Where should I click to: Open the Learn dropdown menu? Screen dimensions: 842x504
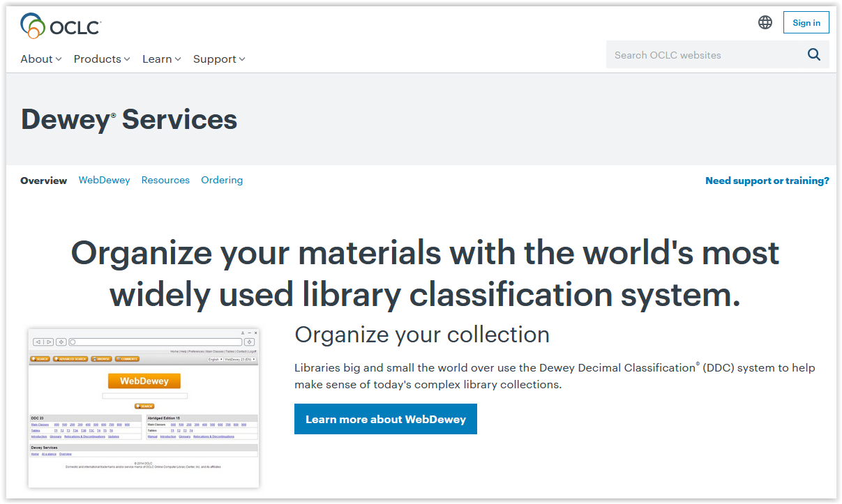161,59
